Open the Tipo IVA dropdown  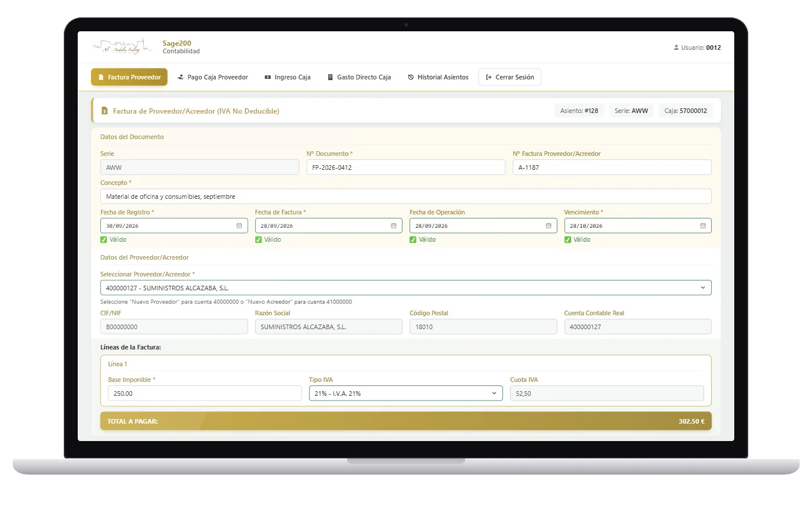coord(406,393)
